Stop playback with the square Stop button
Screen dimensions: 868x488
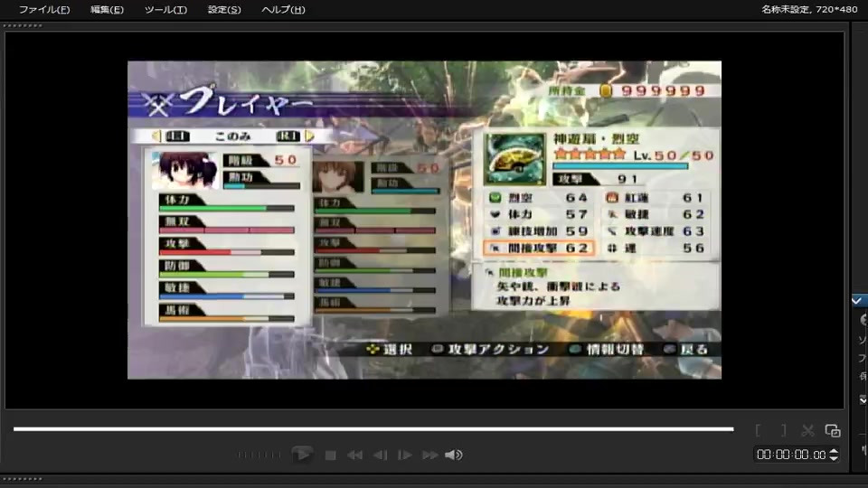pos(331,455)
